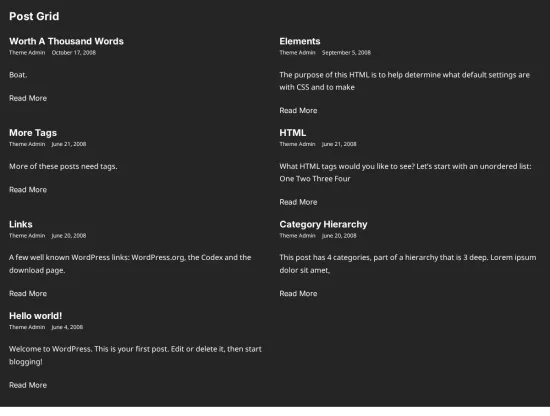This screenshot has width=550, height=416.
Task: Click Read More under Hello world!
Action: point(28,385)
